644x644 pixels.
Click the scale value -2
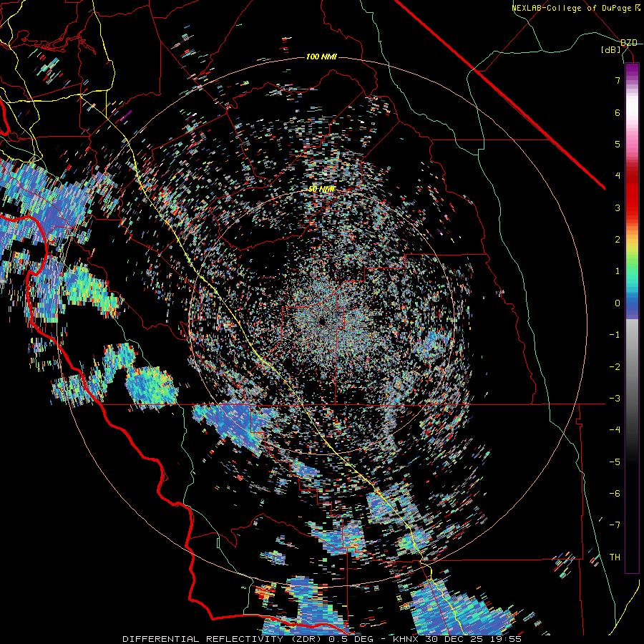615,367
